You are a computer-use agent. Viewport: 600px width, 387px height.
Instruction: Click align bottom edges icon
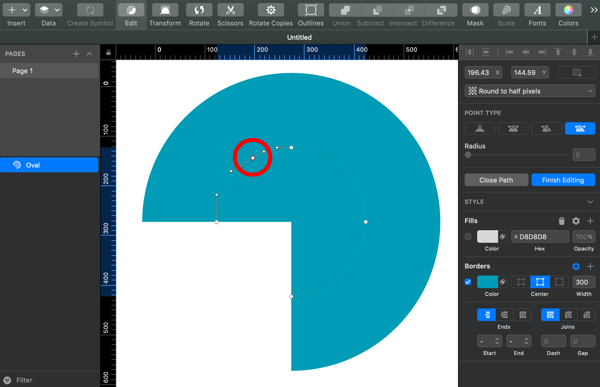click(x=590, y=52)
